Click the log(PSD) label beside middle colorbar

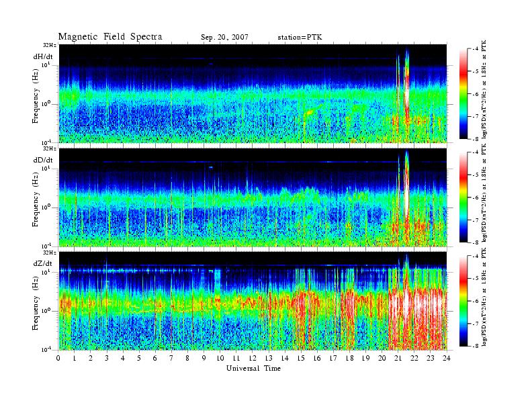(x=484, y=193)
